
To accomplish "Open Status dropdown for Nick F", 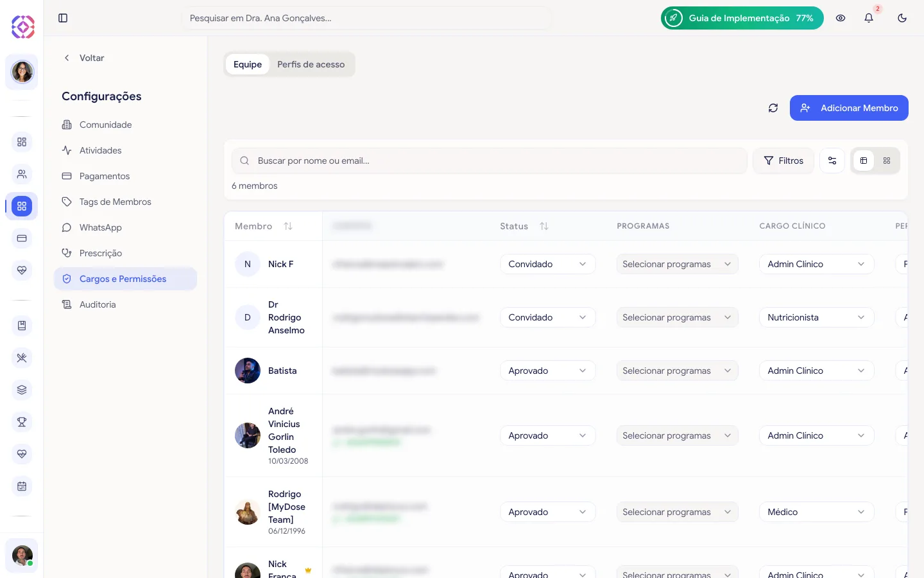I will (547, 264).
